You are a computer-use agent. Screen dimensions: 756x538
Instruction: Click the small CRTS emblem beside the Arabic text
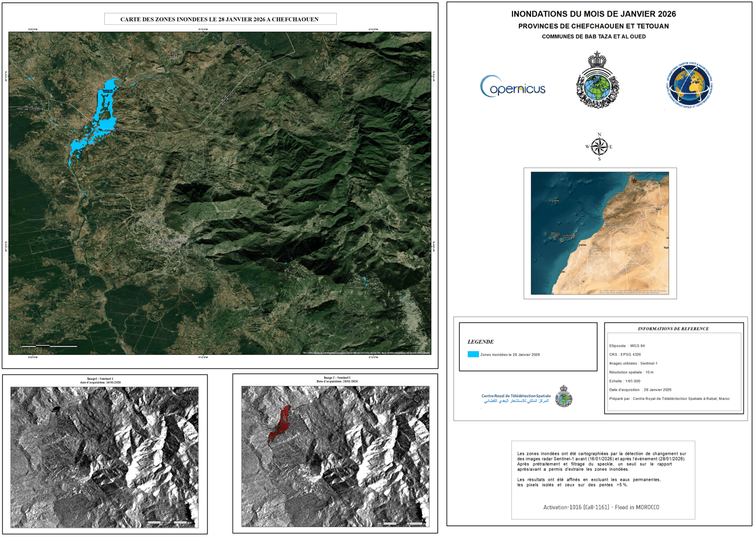coord(564,398)
